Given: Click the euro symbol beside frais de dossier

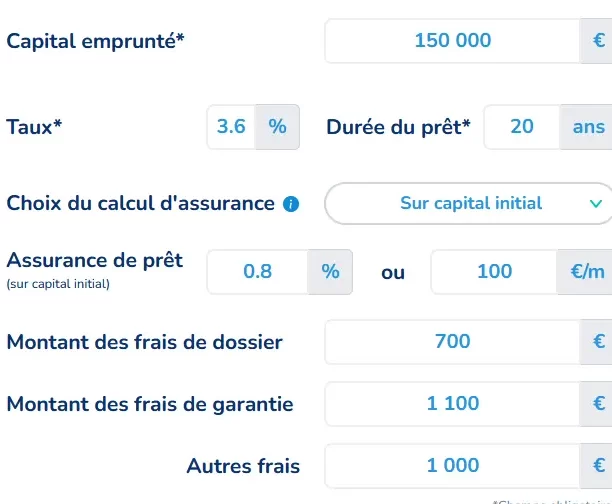Looking at the screenshot, I should pos(598,342).
